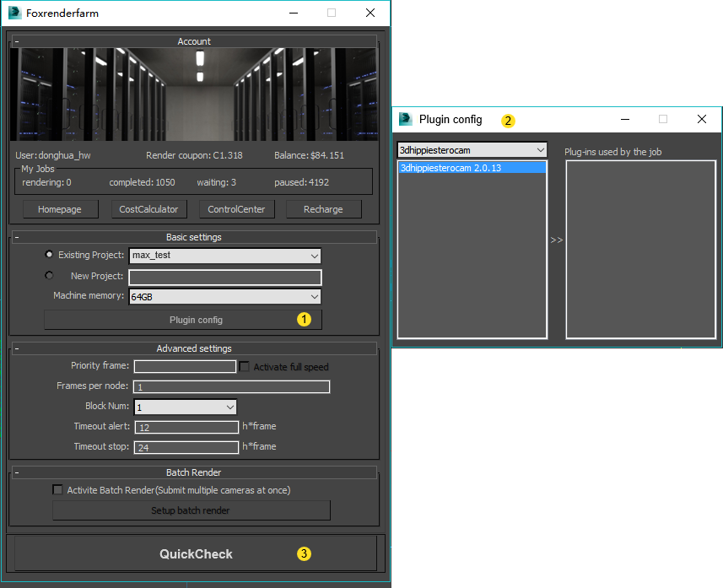723x588 pixels.
Task: Click Setup batch render button
Action: [192, 510]
